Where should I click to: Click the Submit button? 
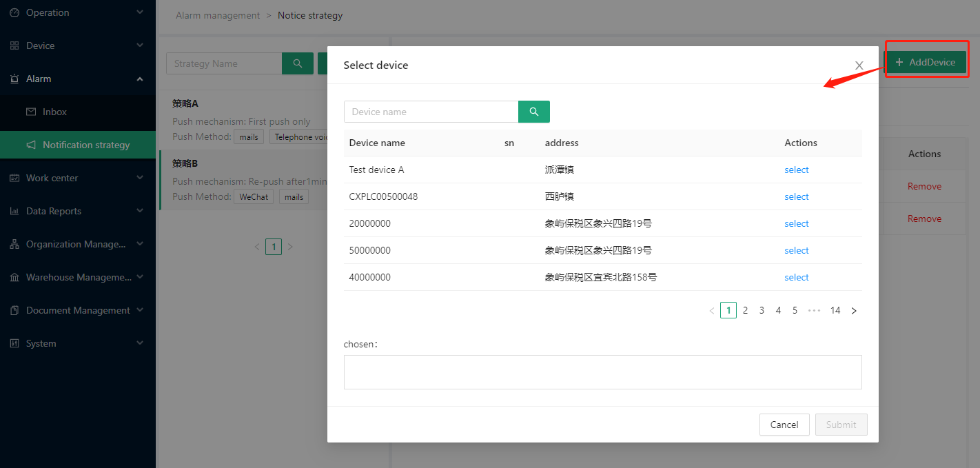click(841, 425)
